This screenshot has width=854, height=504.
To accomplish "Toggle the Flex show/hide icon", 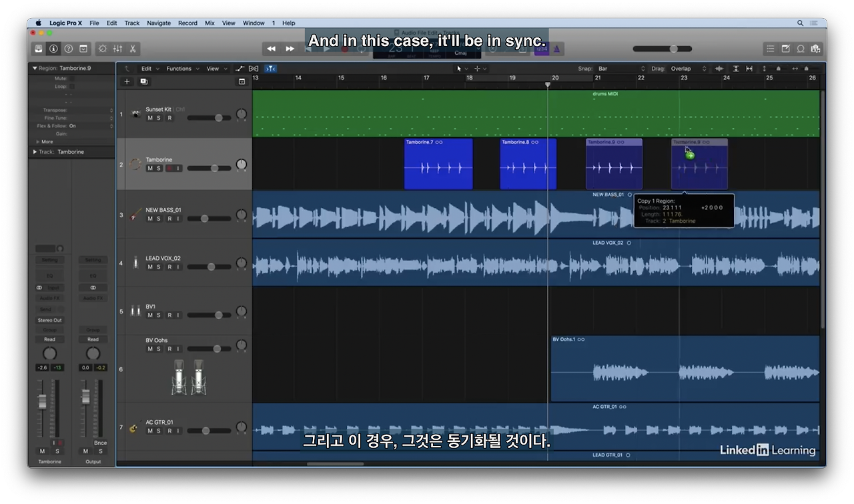I will click(254, 69).
